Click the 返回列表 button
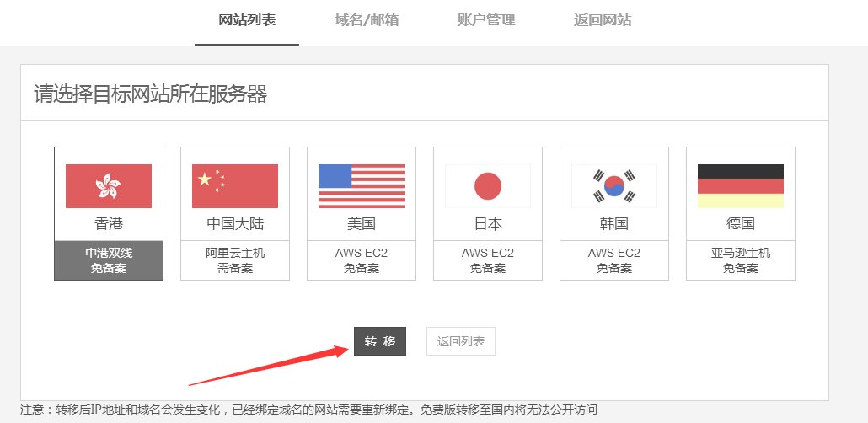 coord(461,341)
